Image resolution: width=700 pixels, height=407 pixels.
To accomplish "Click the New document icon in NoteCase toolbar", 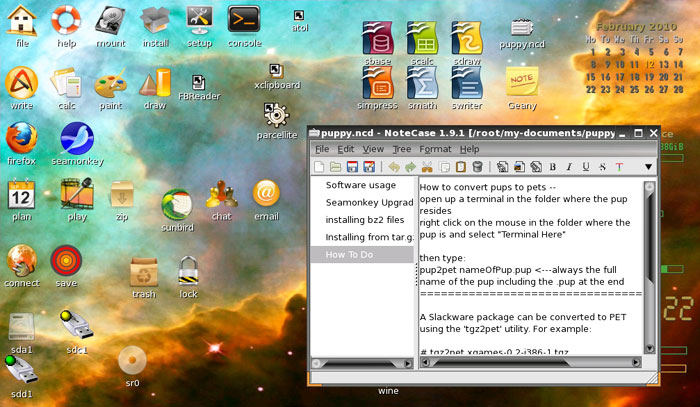I will (319, 167).
